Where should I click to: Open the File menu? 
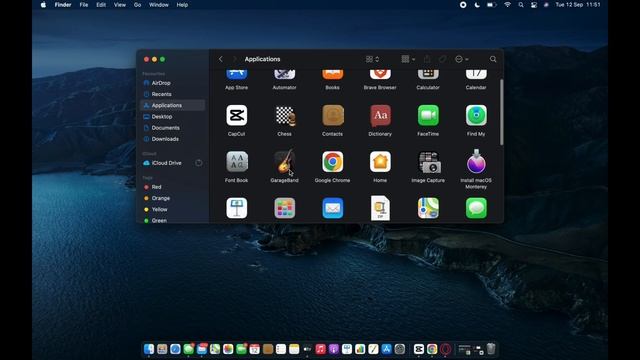coord(84,5)
